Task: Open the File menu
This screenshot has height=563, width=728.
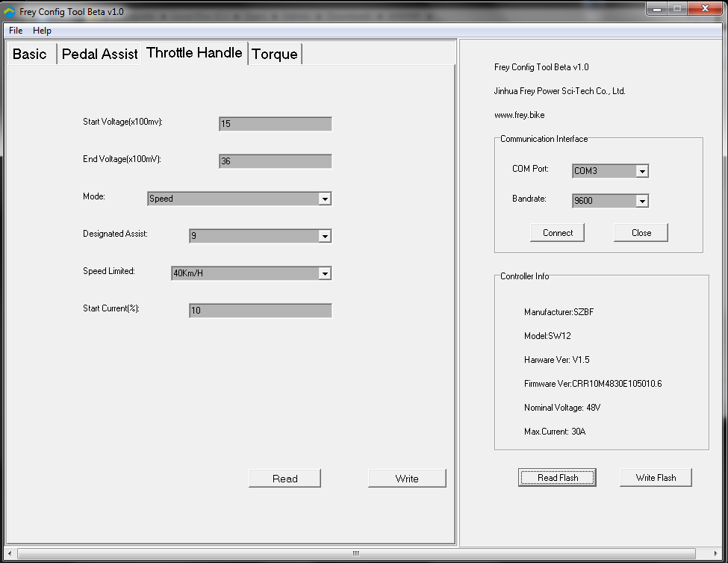Action: 15,31
